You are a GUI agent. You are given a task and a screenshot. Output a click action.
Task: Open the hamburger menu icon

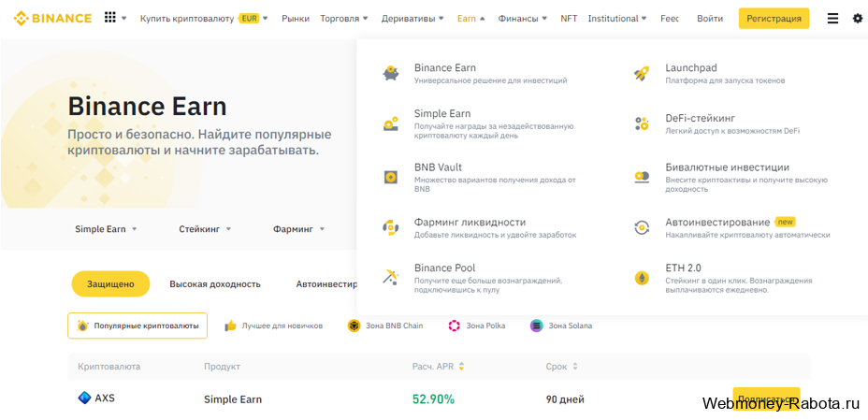[832, 19]
